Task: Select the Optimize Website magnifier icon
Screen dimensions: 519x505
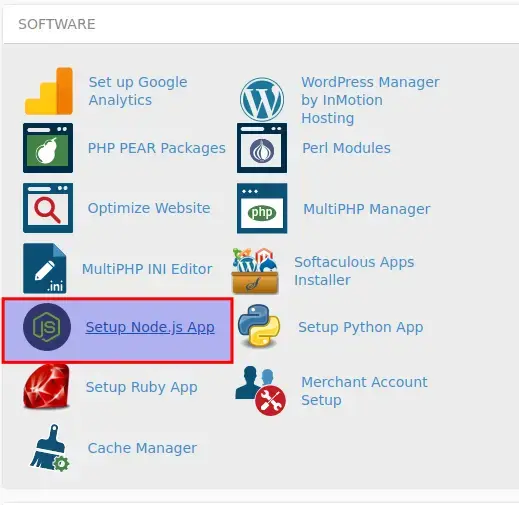Action: pyautogui.click(x=48, y=208)
